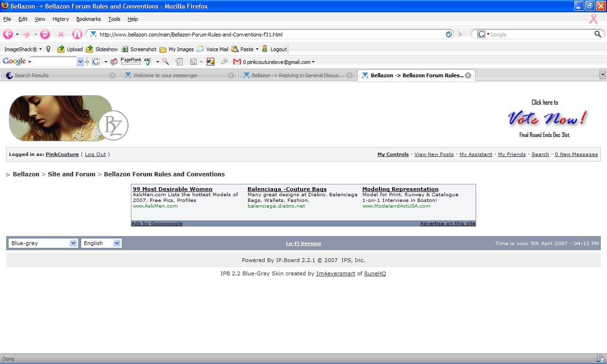This screenshot has width=607, height=364.
Task: Open the Bookmarks menu
Action: pos(88,19)
